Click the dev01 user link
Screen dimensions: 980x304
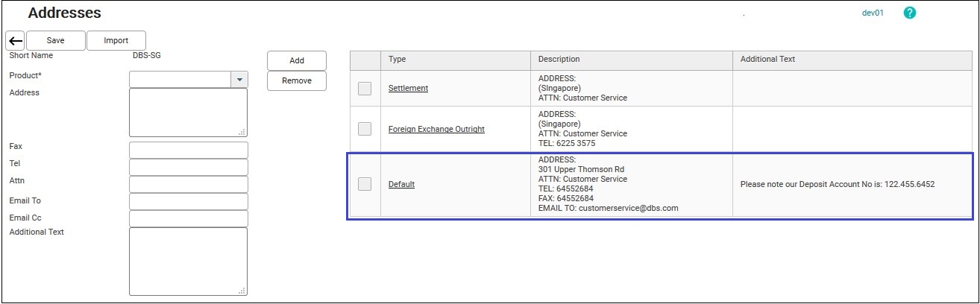click(x=873, y=13)
